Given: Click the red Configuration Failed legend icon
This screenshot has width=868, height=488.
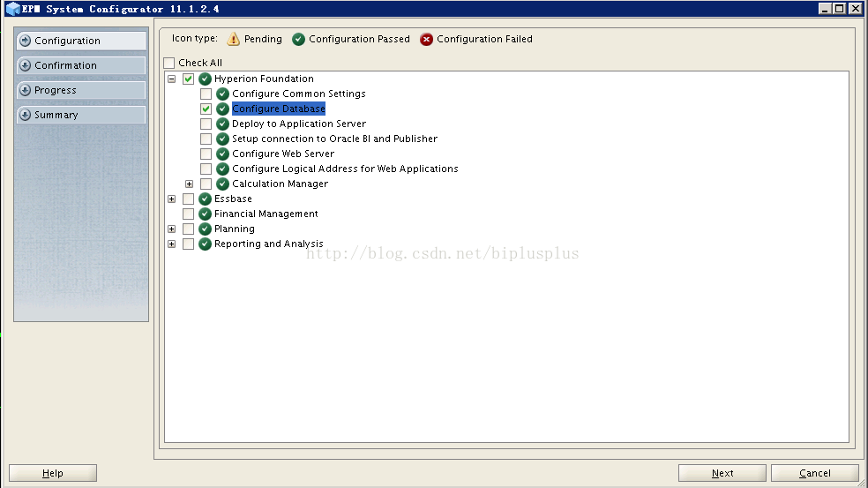Looking at the screenshot, I should (426, 39).
